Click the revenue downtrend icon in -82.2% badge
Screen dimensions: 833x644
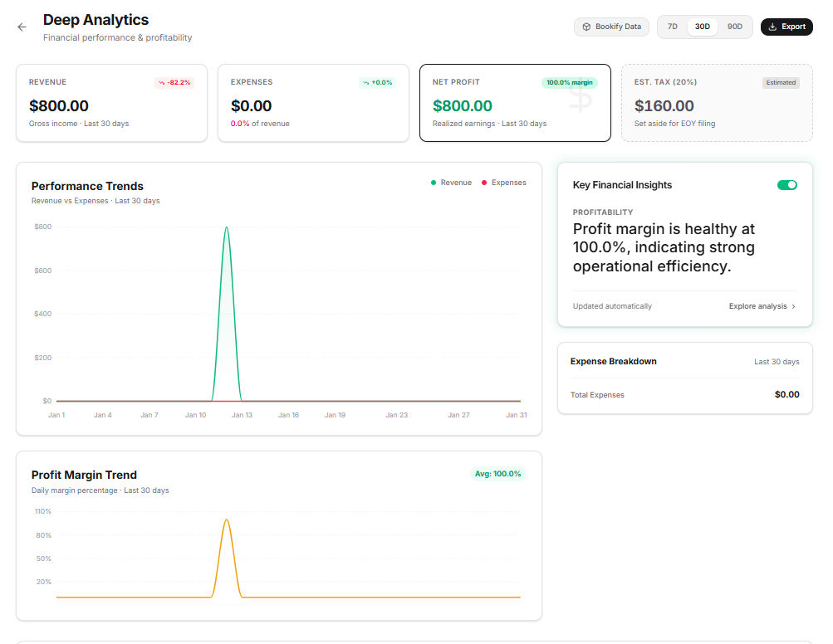pos(162,83)
